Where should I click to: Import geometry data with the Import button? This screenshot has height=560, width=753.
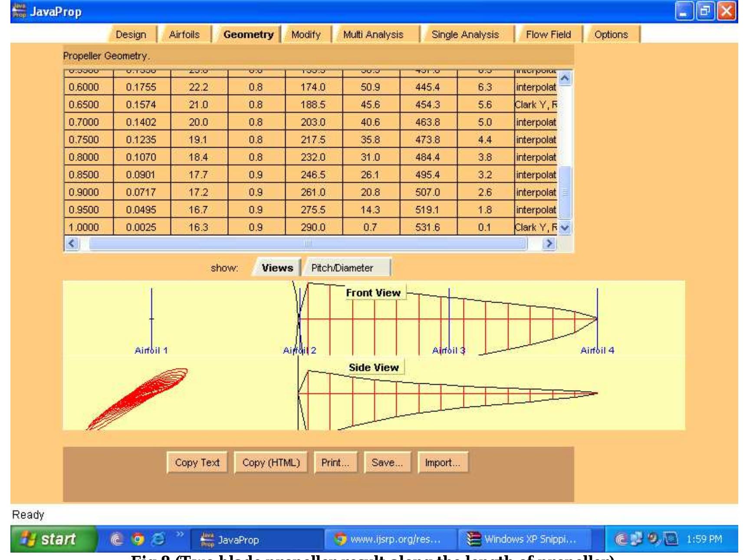point(442,463)
